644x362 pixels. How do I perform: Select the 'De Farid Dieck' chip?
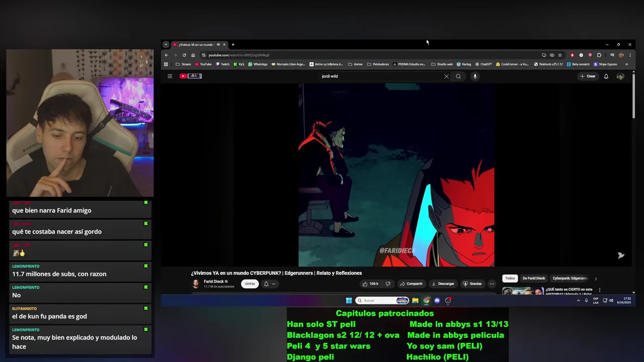pyautogui.click(x=534, y=278)
